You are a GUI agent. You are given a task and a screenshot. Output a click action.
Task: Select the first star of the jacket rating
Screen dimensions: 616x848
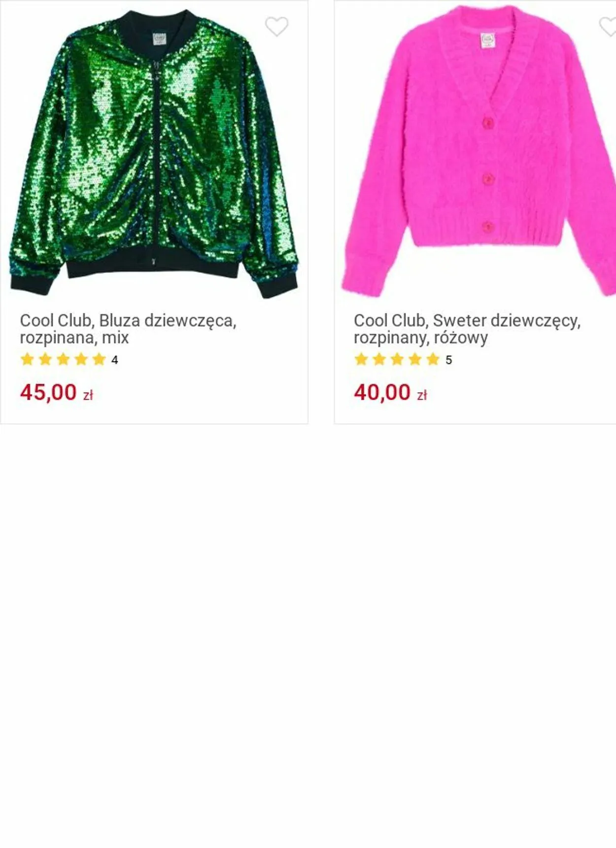tap(27, 359)
